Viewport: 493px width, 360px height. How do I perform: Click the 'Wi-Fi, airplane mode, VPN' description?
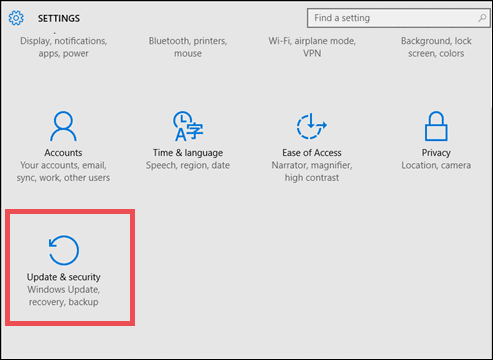pyautogui.click(x=312, y=47)
